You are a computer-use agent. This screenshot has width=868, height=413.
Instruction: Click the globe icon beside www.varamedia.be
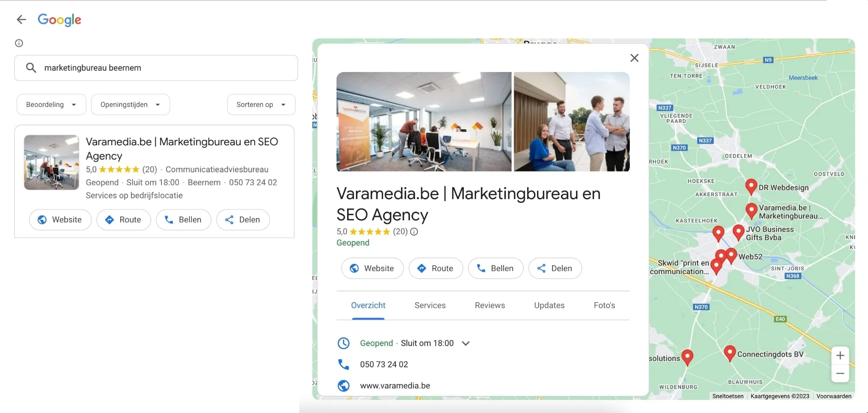pos(343,385)
